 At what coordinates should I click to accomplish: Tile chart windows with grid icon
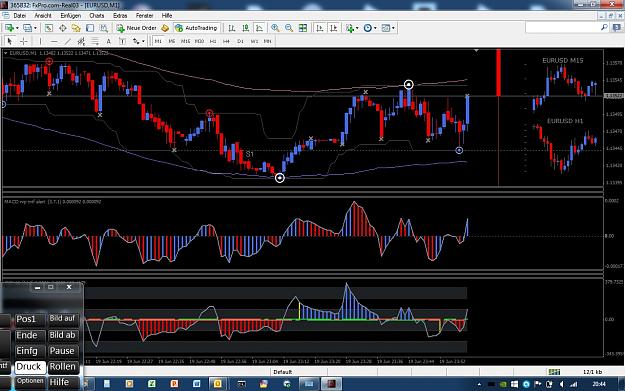tap(303, 28)
